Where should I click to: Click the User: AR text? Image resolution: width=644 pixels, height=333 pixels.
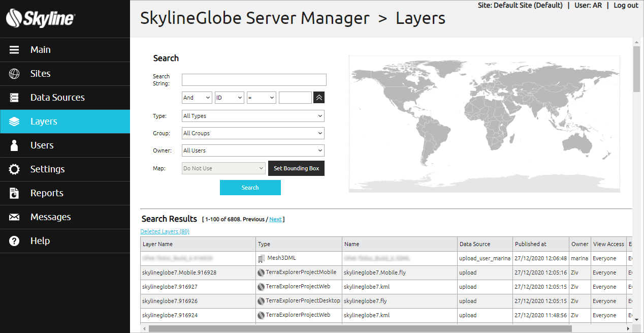[588, 5]
